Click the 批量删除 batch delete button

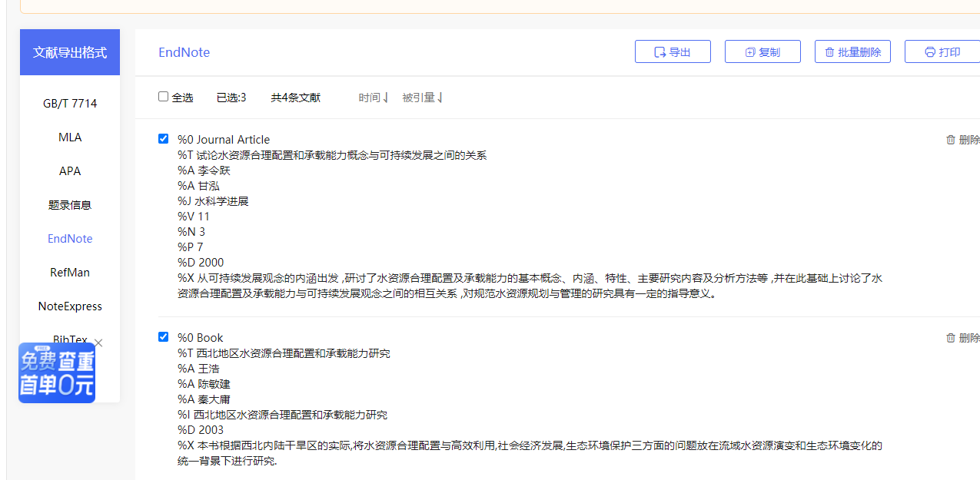tap(852, 51)
